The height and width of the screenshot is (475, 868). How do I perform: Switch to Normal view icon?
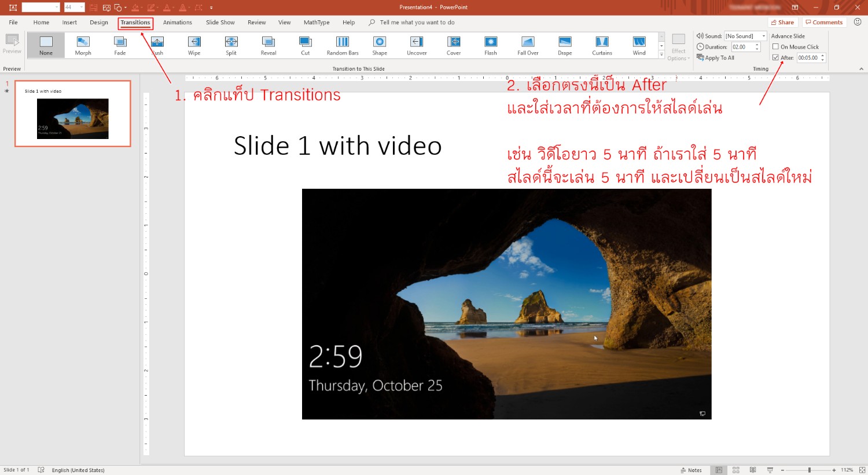pos(719,470)
